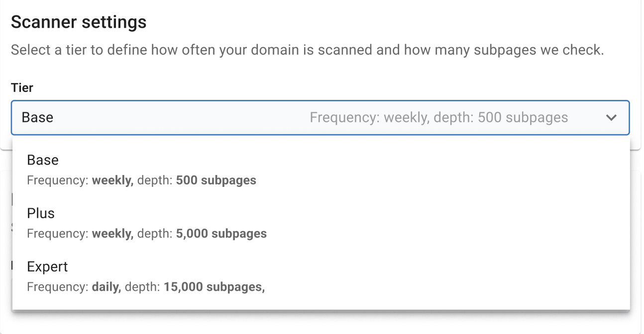Click the currently selected Base value
Screen dimensions: 644x334
click(x=37, y=118)
